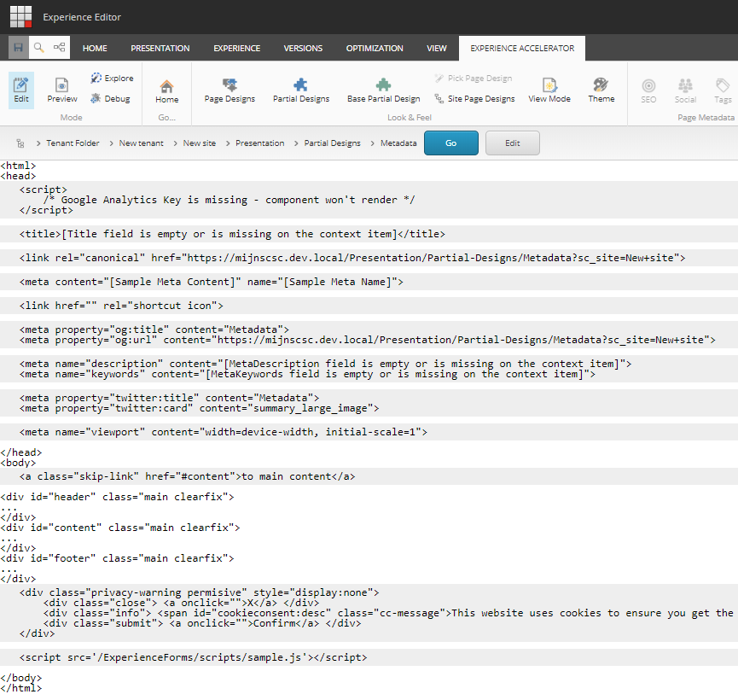Open the search magnifier icon
738x700 pixels.
pos(39,48)
